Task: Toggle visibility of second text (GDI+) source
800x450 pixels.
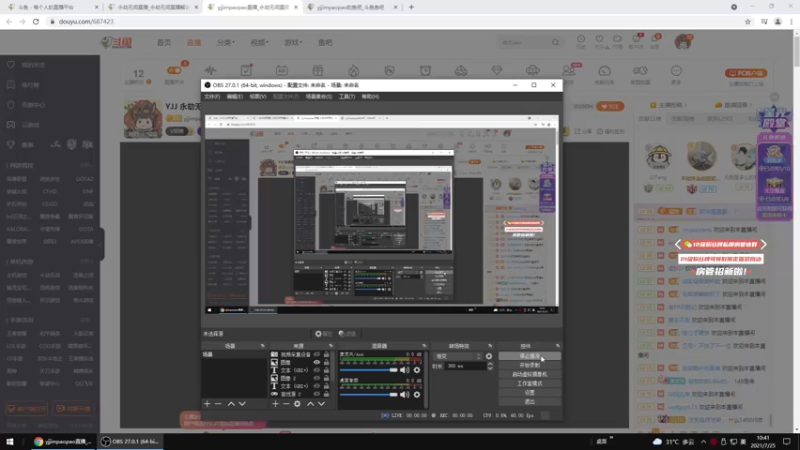Action: pos(317,386)
